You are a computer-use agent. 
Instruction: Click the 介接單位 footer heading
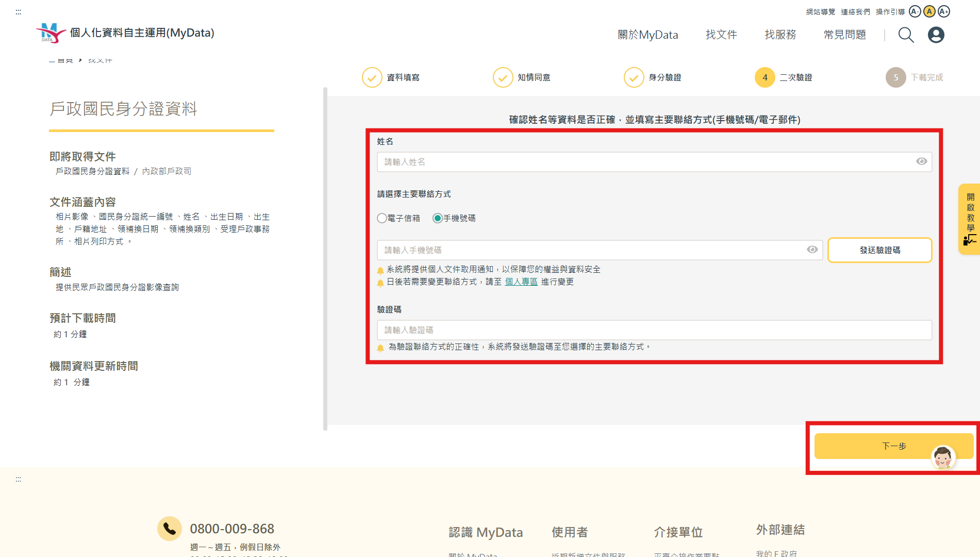click(678, 532)
